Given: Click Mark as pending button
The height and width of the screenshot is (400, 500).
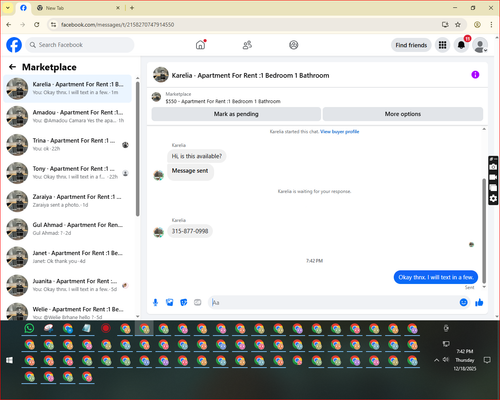Looking at the screenshot, I should point(236,114).
